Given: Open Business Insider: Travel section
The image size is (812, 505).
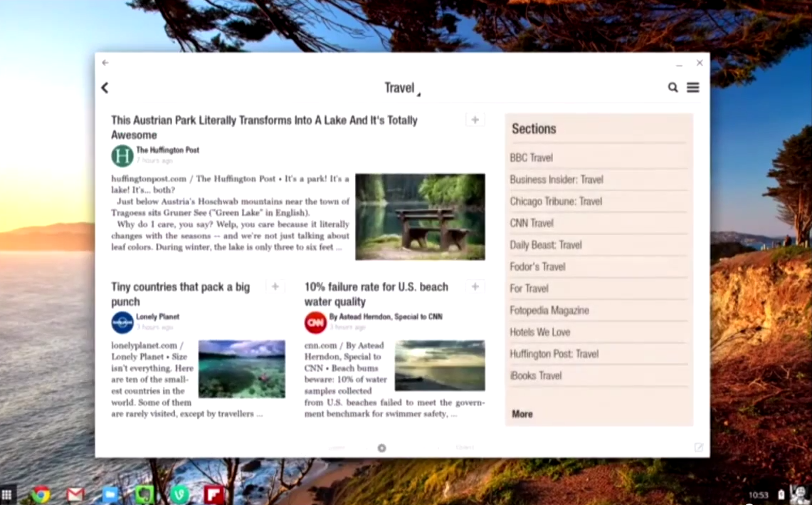Looking at the screenshot, I should [x=599, y=179].
